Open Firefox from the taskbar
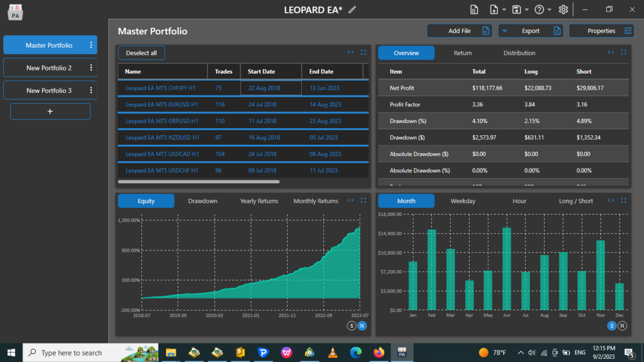This screenshot has width=644, height=362. point(379,352)
